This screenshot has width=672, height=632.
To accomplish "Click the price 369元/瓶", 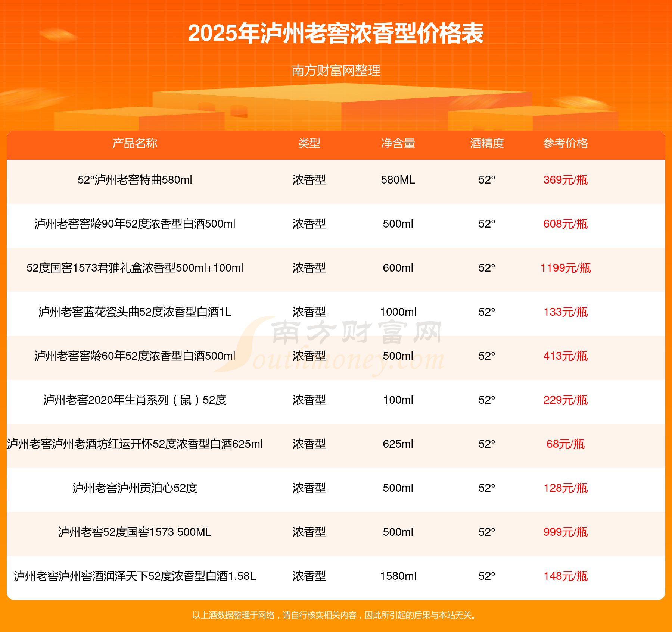I will (566, 180).
